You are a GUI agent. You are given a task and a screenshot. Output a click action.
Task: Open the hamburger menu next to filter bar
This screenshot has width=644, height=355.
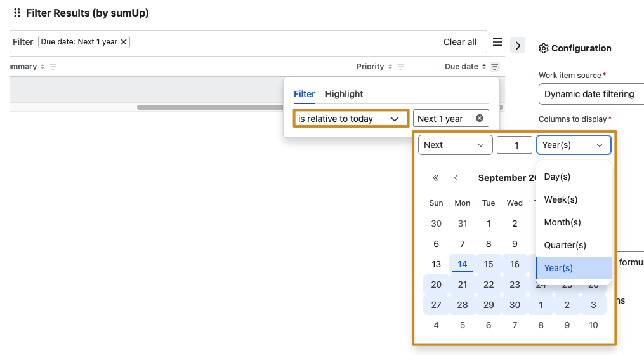(497, 42)
